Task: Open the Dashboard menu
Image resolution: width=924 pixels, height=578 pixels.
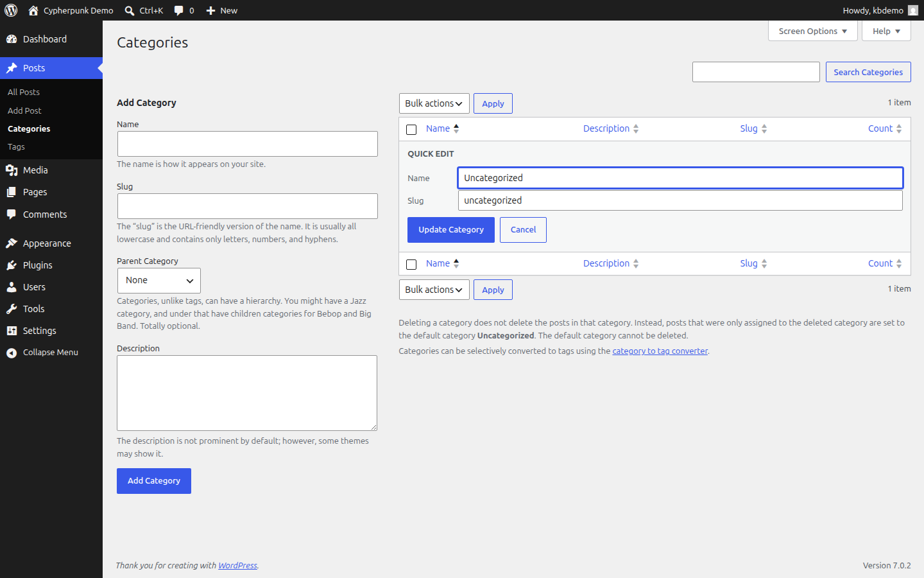Action: 51,39
